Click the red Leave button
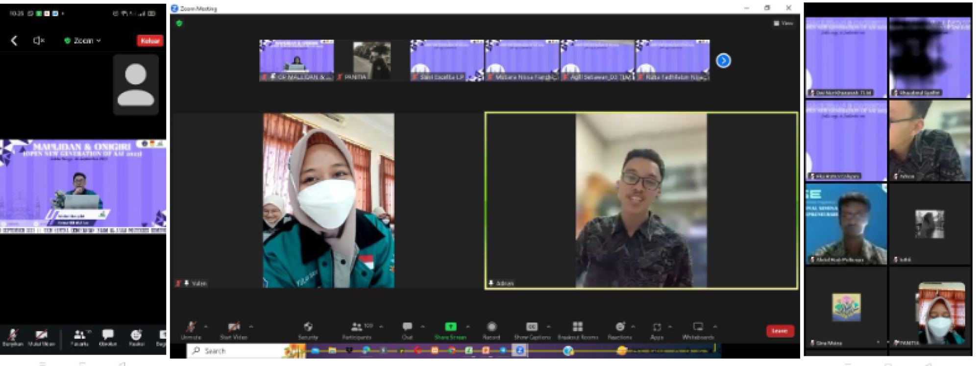This screenshot has height=366, width=980. [x=779, y=331]
